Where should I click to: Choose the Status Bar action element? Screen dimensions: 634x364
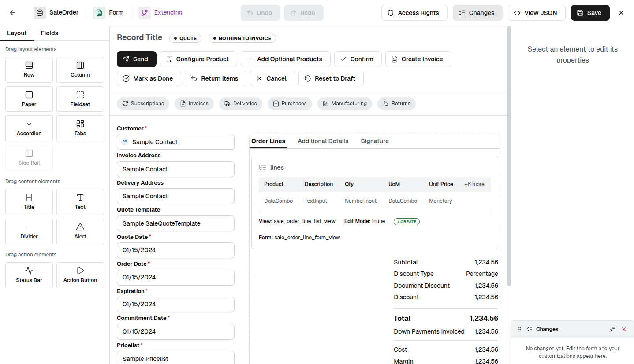point(29,275)
